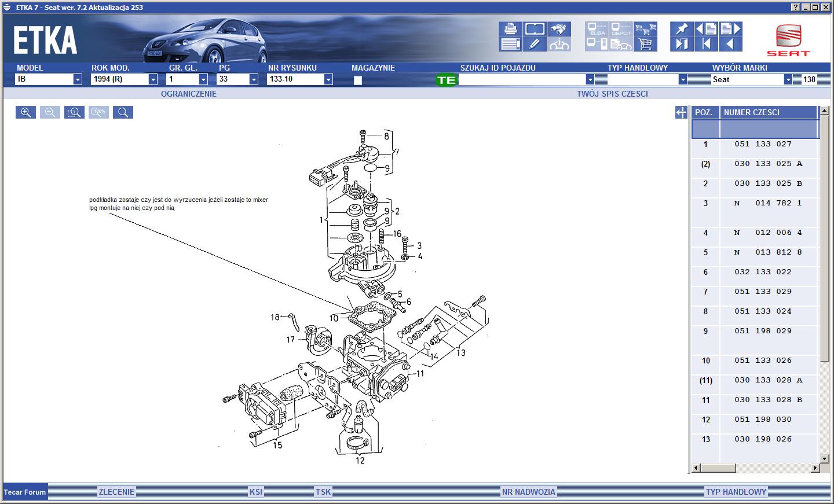Screen dimensions: 834x504
Task: Select the zoom-to-area magnifier tool
Action: [74, 112]
